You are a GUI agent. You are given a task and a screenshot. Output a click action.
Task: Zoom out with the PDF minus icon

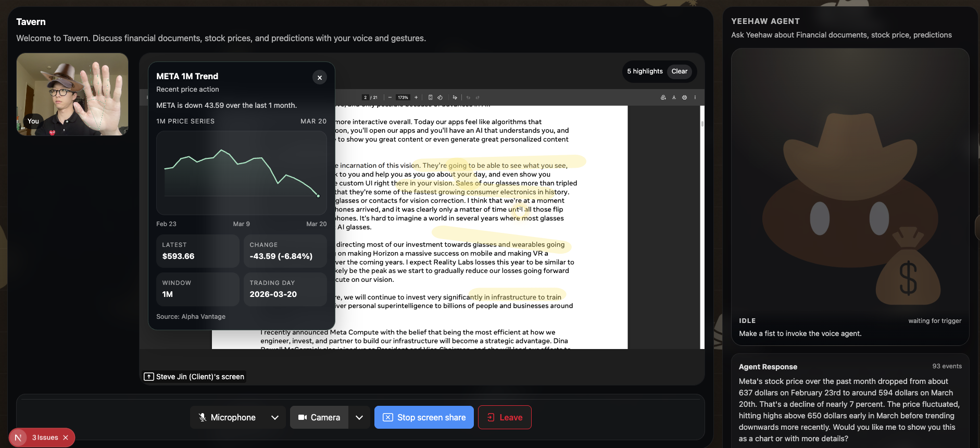tap(390, 97)
